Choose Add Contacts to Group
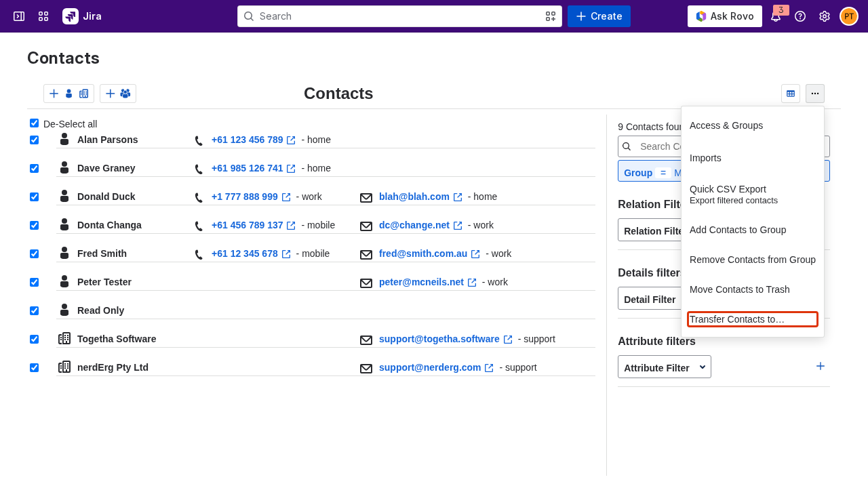This screenshot has height=488, width=868. pos(753,230)
